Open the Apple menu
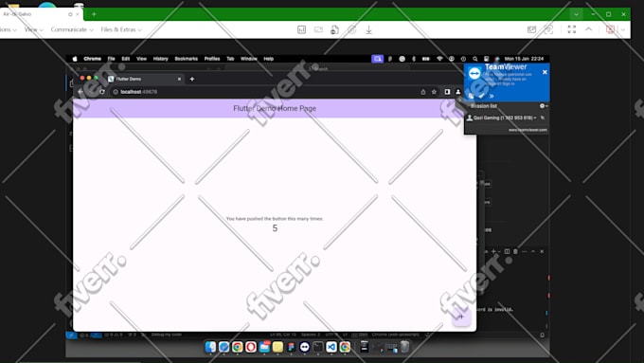 click(75, 59)
